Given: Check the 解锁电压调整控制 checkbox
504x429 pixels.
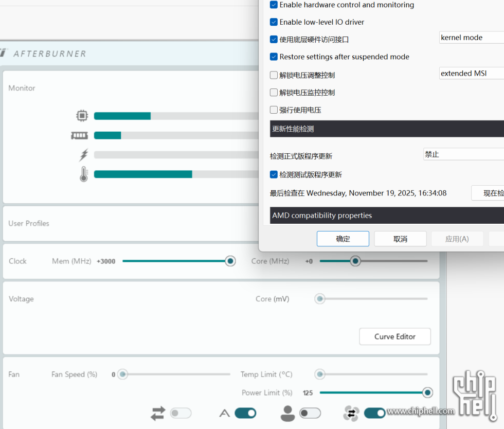Looking at the screenshot, I should [x=274, y=75].
